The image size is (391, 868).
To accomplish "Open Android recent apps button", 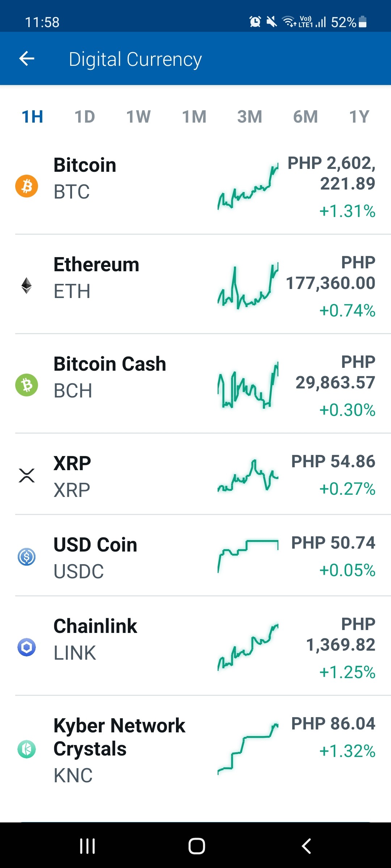I will pyautogui.click(x=88, y=846).
